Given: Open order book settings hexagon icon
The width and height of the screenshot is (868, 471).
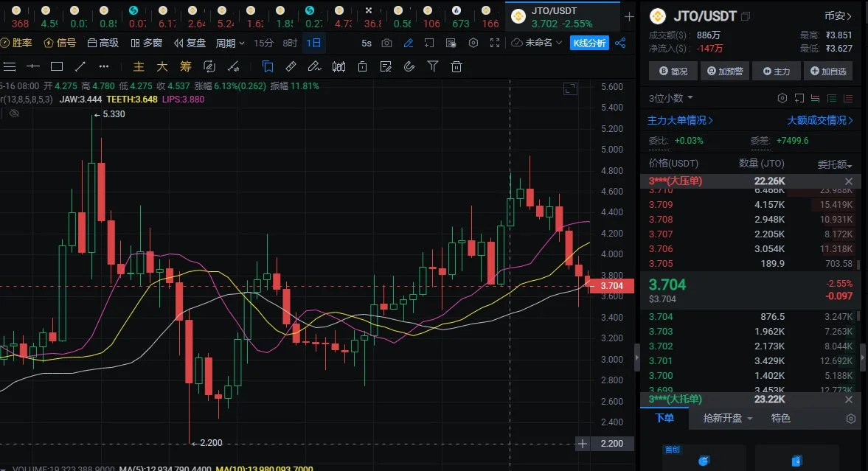Looking at the screenshot, I should pos(782,98).
